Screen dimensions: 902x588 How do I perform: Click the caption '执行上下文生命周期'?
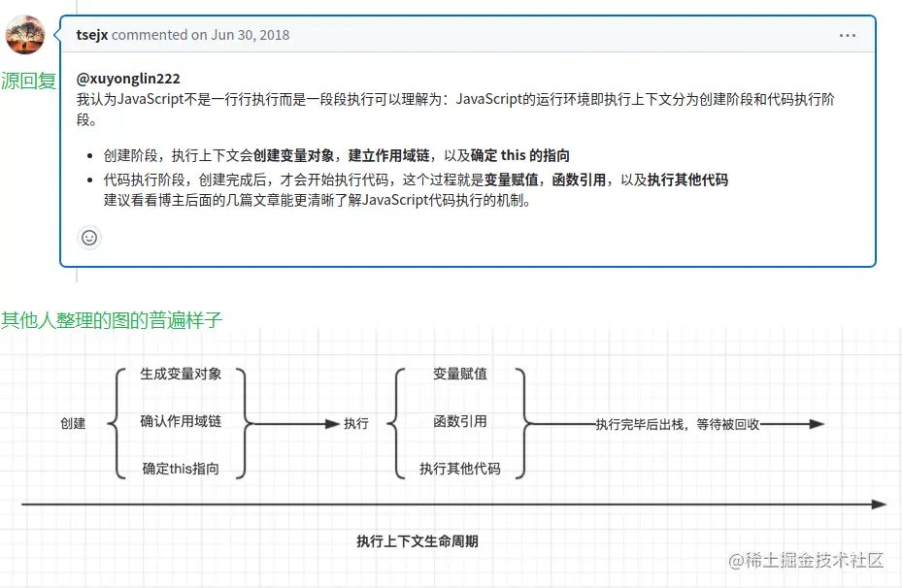(x=418, y=541)
